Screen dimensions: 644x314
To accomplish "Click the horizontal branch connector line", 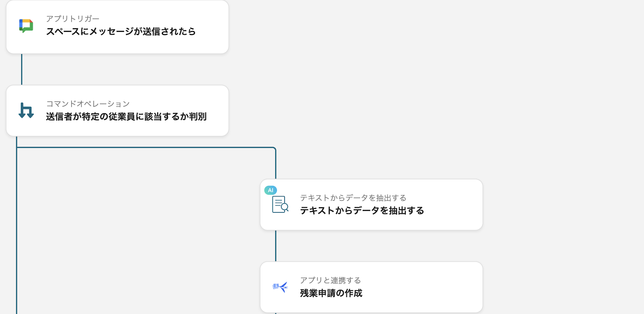I will (145, 148).
